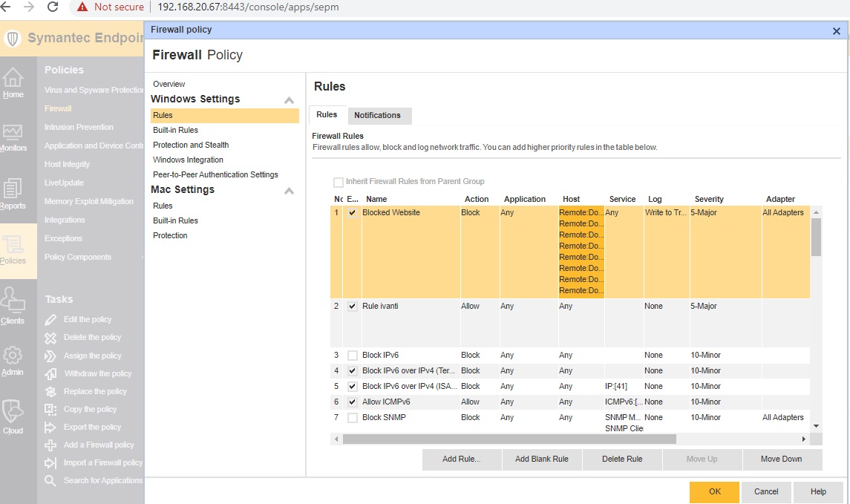Click the Not secure warning icon
This screenshot has width=850, height=504.
(x=82, y=7)
